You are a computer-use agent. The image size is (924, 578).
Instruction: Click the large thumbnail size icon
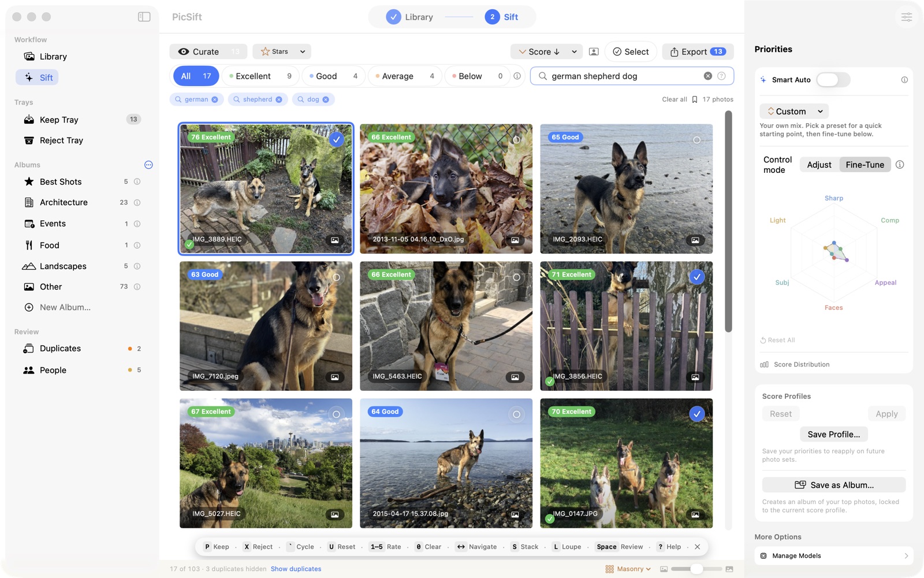729,569
